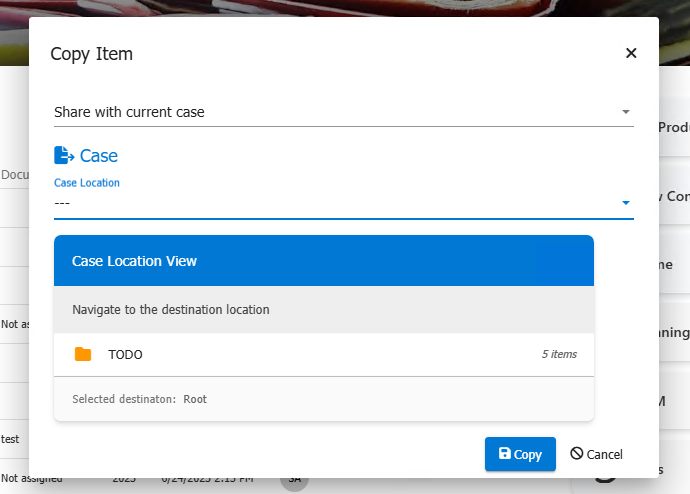Screen dimensions: 690x494
Task: Open the TODO folder entry
Action: [324, 354]
